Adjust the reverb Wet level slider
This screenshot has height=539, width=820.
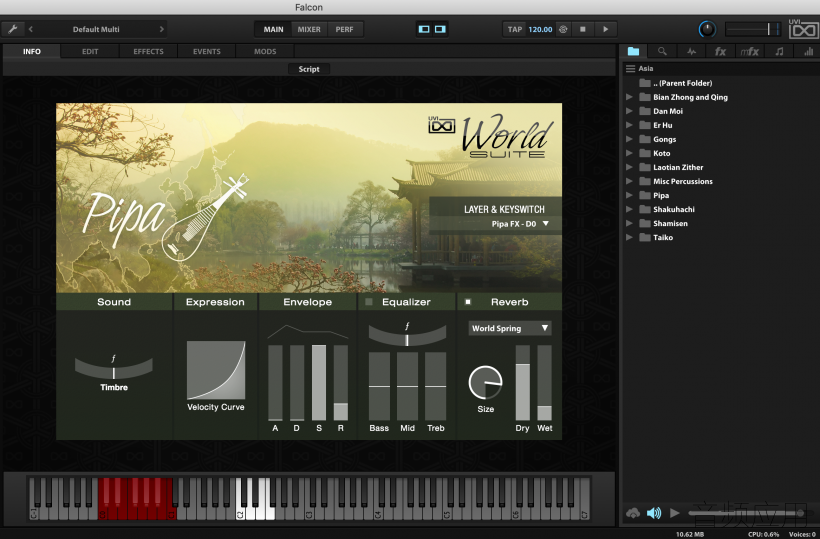(544, 383)
